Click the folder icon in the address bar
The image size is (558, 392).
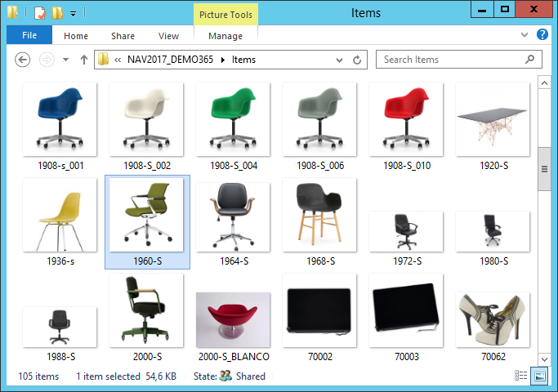103,59
